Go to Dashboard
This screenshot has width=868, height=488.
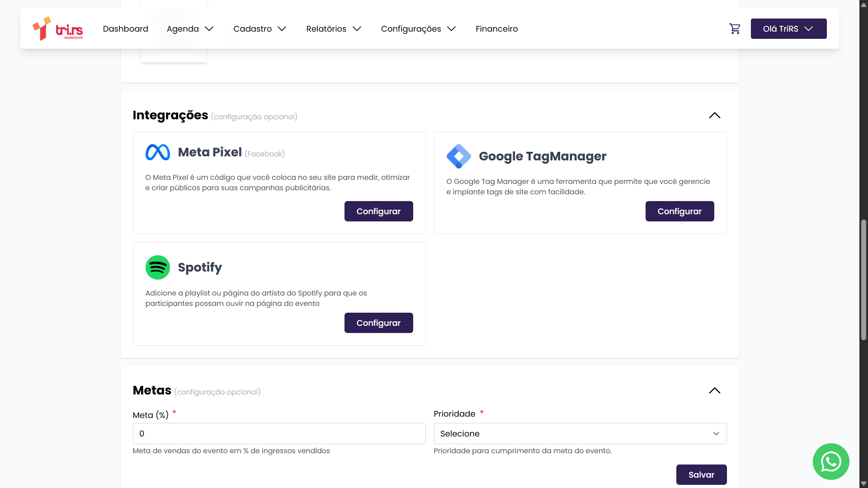tap(125, 29)
